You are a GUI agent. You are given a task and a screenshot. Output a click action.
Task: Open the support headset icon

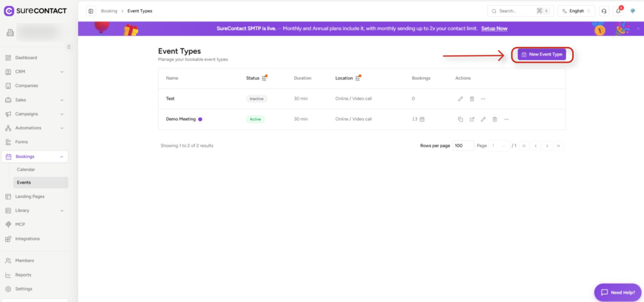(x=604, y=11)
